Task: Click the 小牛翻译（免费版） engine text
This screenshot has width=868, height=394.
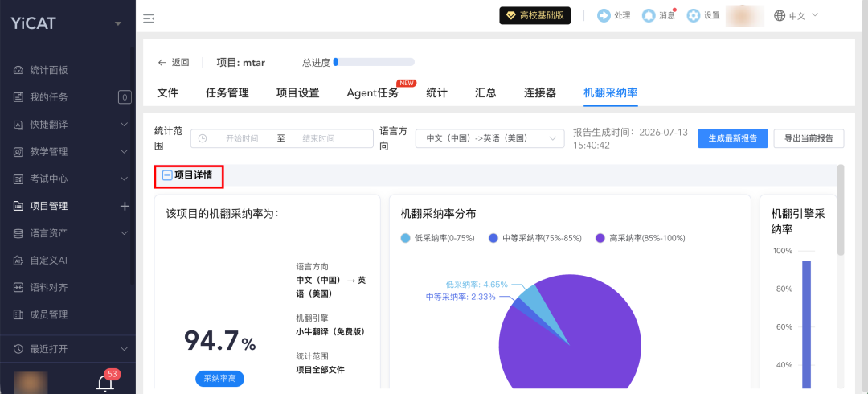Action: pos(330,332)
